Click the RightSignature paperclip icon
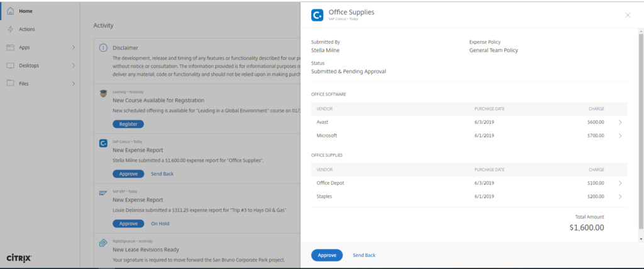The image size is (644, 269). (x=103, y=243)
